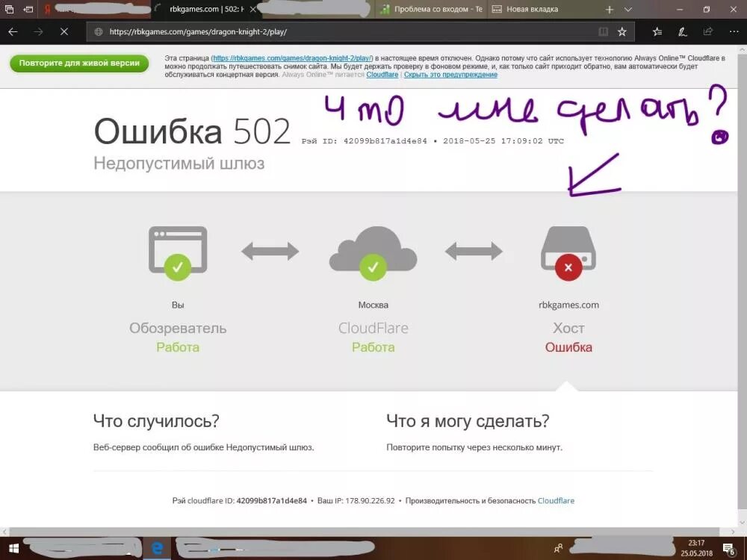This screenshot has width=747, height=560.
Task: Click the People icon in the taskbar
Action: [558, 549]
